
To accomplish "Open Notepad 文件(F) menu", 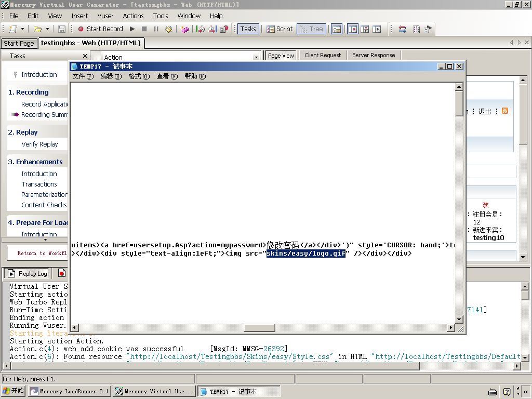I will click(83, 76).
